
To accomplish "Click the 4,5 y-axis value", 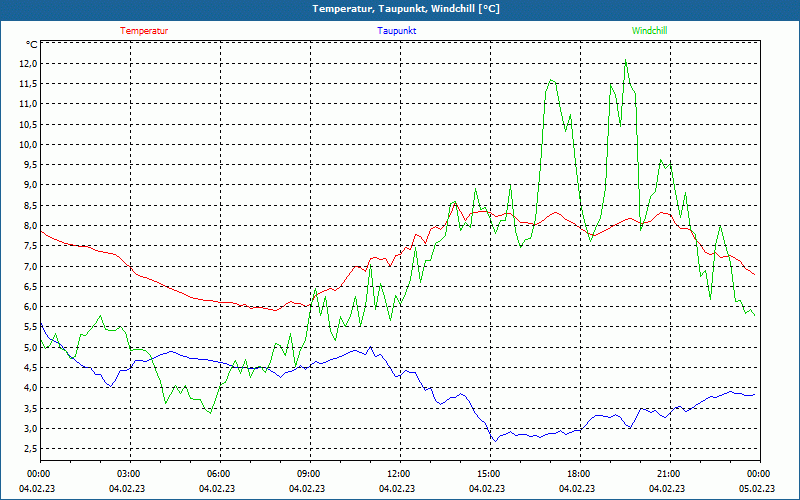I will (30, 368).
